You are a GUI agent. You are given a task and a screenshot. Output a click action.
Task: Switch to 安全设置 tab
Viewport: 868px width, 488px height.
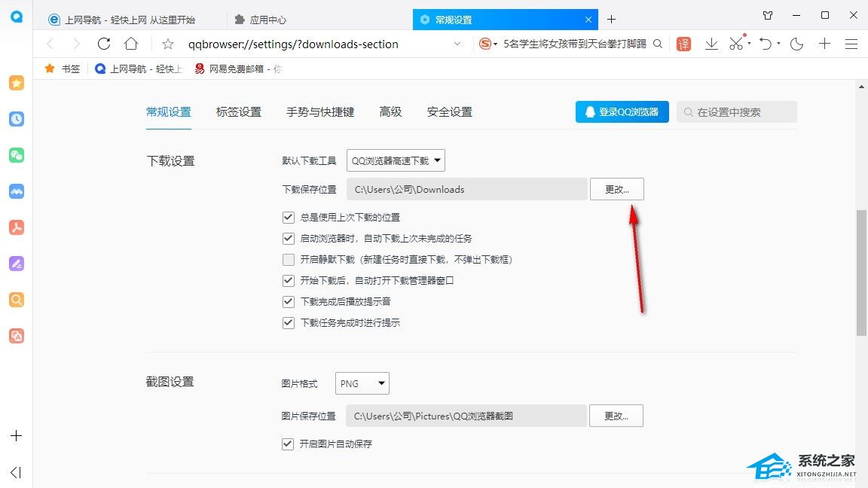(450, 111)
